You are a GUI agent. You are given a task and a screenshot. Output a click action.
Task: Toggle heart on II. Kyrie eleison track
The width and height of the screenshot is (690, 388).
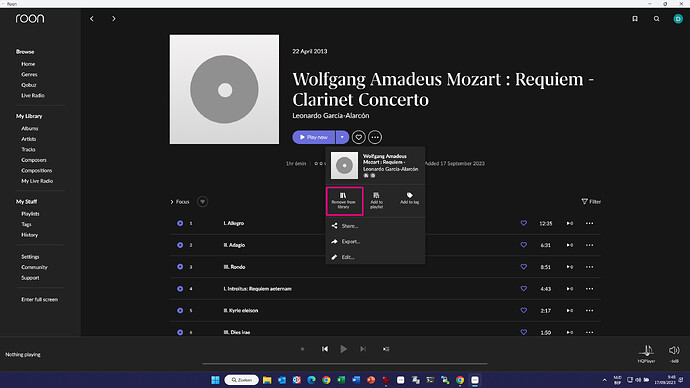coord(523,310)
